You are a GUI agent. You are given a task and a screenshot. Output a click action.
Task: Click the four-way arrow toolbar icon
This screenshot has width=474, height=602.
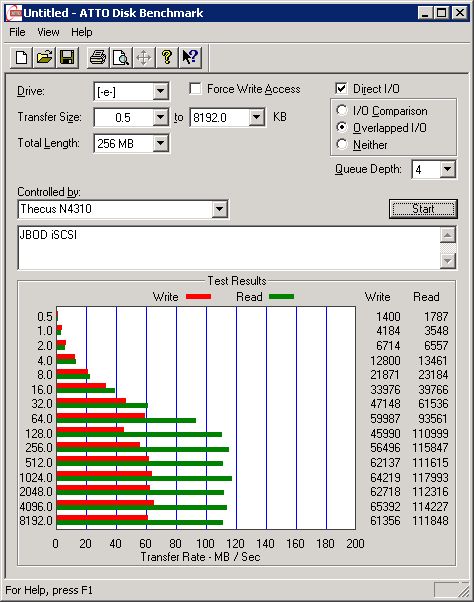pos(144,58)
